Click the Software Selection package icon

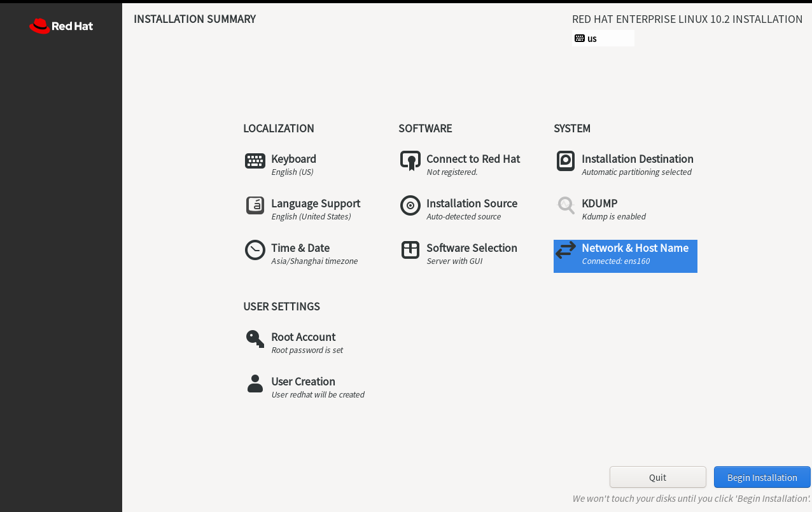coord(410,250)
